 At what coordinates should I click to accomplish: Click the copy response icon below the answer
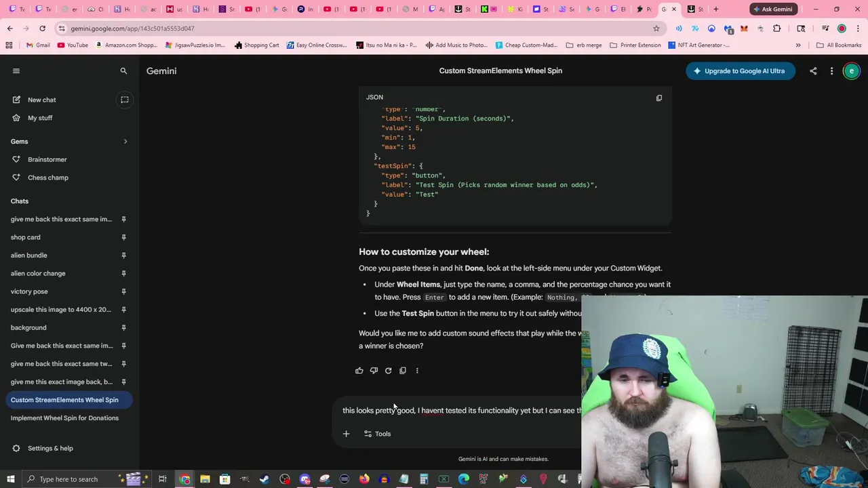403,371
